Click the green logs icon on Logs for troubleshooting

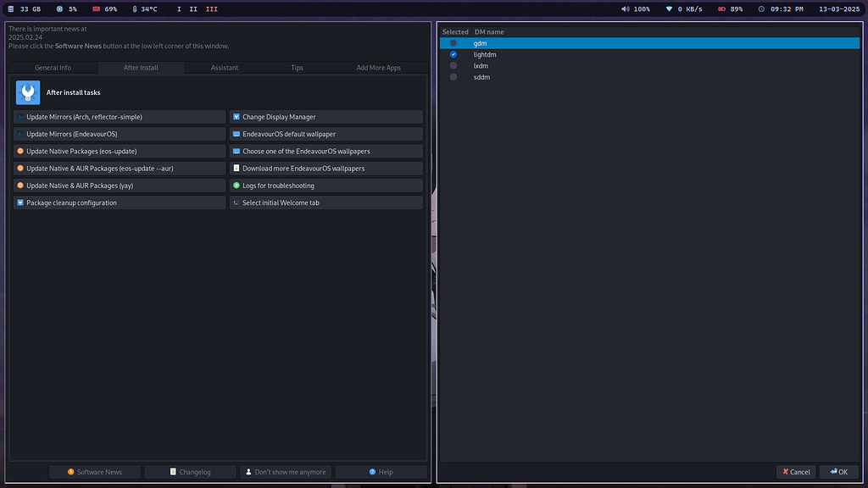pyautogui.click(x=236, y=185)
